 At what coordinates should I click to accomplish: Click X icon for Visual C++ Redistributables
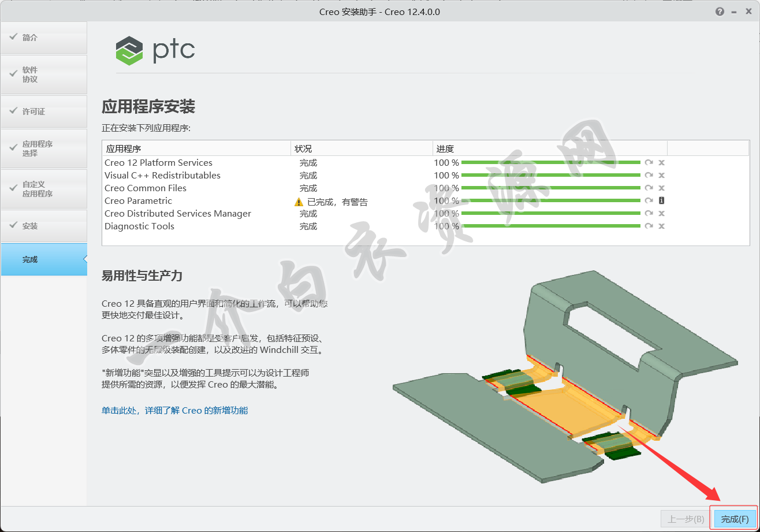pyautogui.click(x=662, y=176)
